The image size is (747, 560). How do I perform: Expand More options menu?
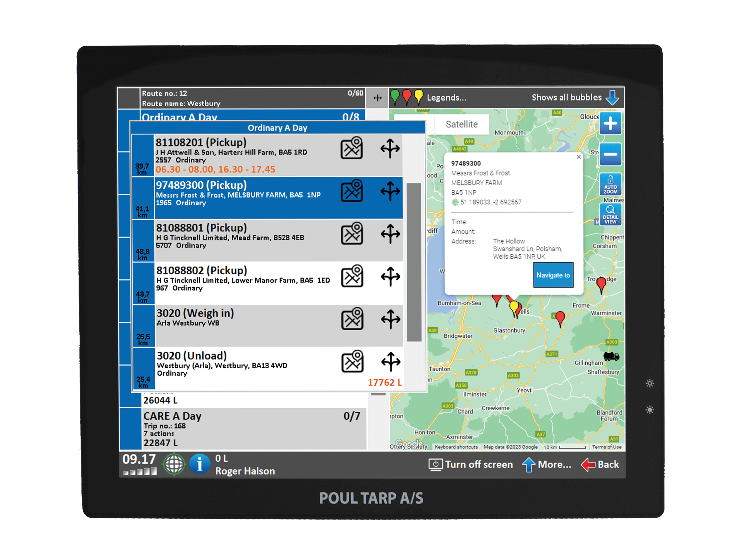(547, 465)
